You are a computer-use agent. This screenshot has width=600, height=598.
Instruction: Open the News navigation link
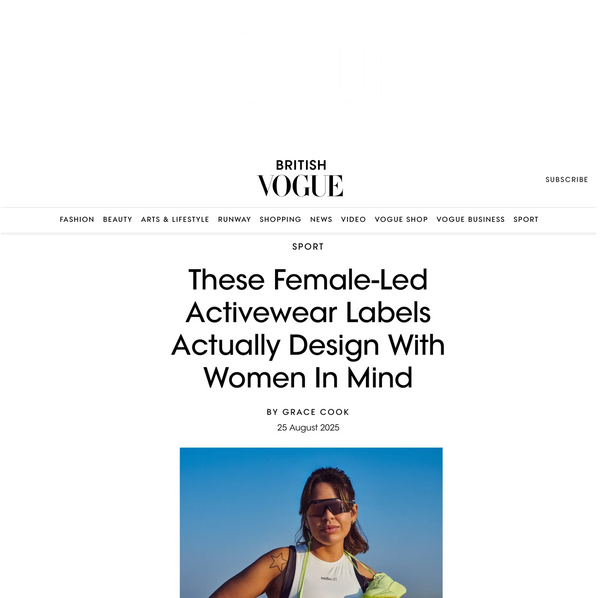click(321, 220)
